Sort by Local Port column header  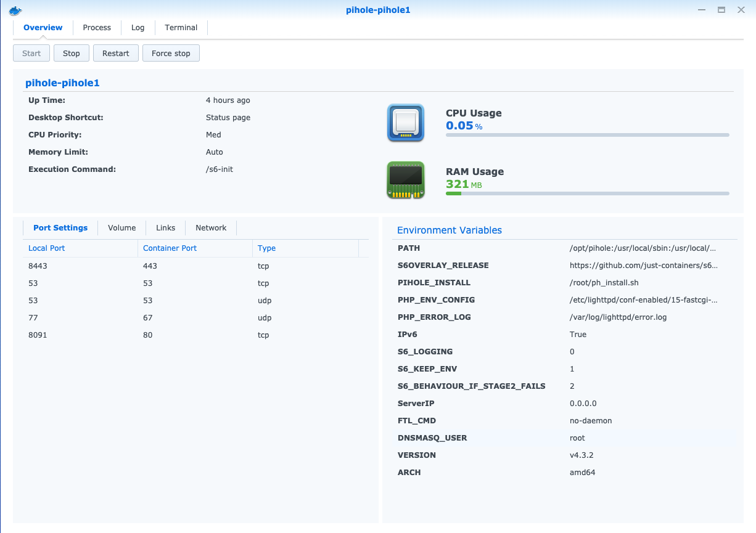(x=47, y=248)
